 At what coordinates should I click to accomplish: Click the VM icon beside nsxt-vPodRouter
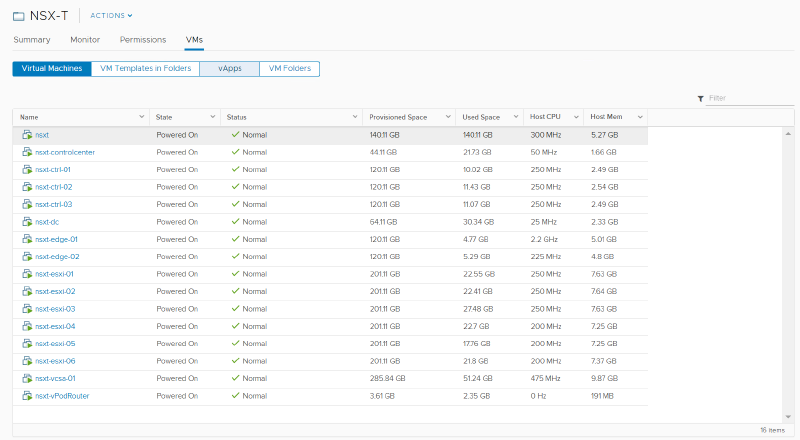click(x=27, y=396)
